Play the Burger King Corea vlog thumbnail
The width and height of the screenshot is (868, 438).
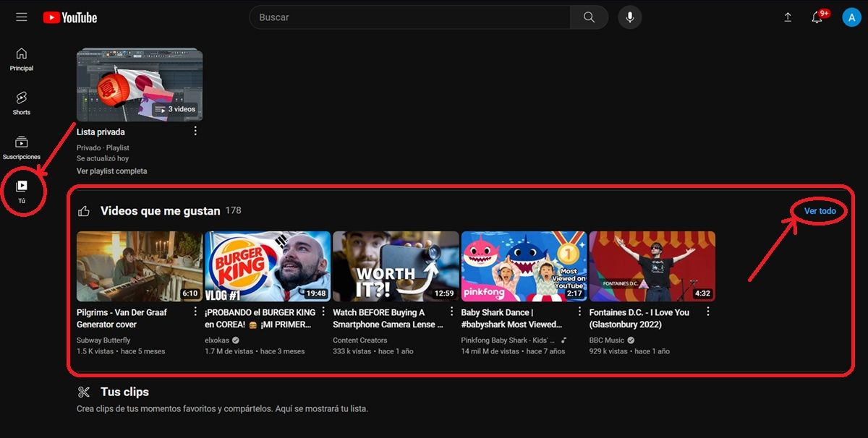(x=268, y=266)
